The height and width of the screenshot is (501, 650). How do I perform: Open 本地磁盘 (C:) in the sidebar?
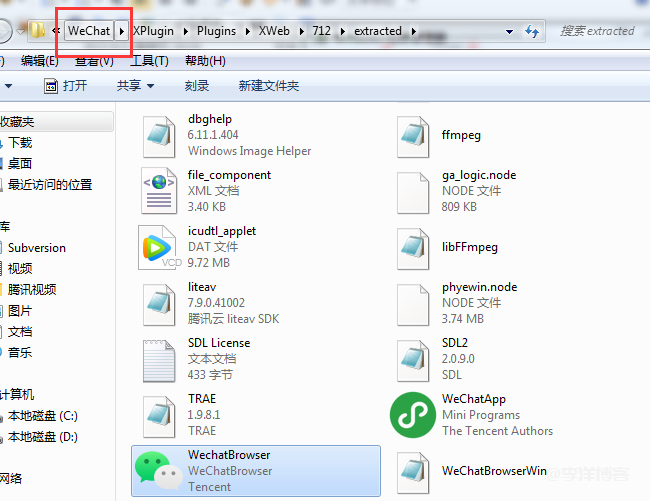coord(42,415)
